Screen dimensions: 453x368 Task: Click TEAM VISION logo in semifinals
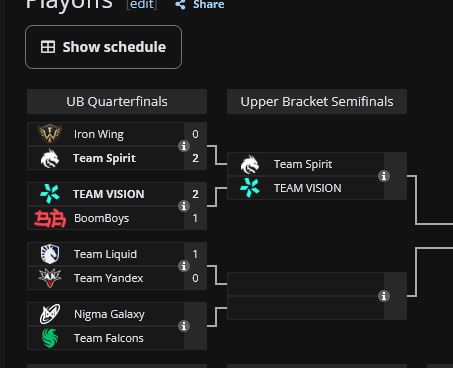(x=250, y=188)
